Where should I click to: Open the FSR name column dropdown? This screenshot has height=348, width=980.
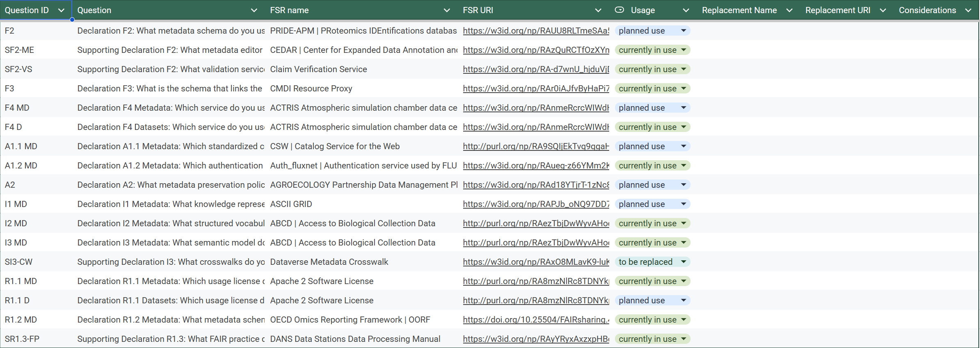[447, 10]
